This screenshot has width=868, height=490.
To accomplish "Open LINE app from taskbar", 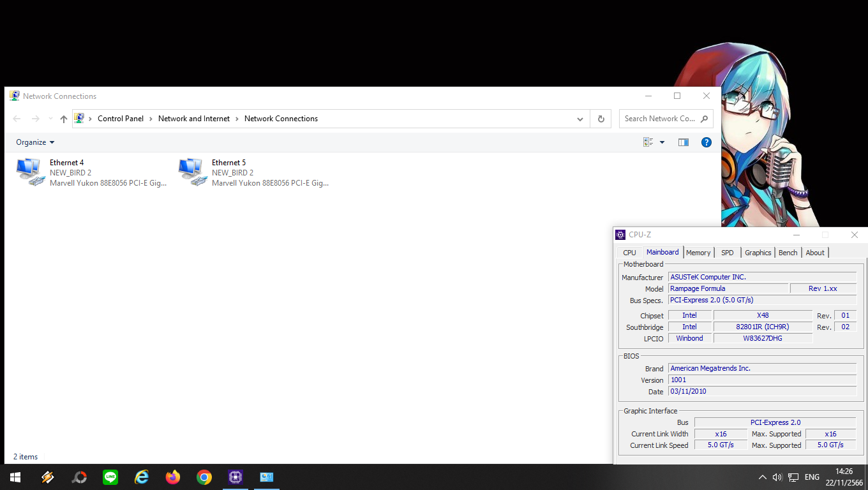I will (110, 477).
